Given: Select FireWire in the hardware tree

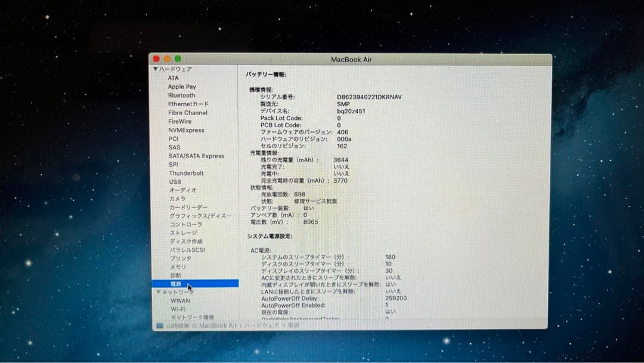Looking at the screenshot, I should (178, 121).
